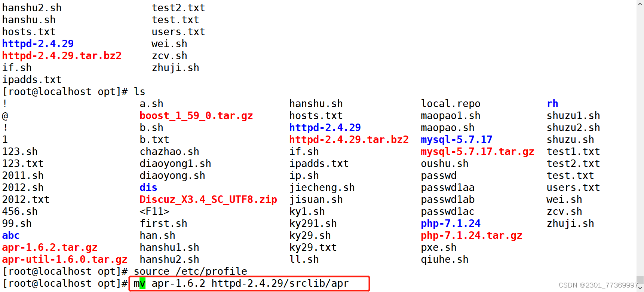Viewport: 644px width, 292px height.
Task: Select the ll.sh script entry
Action: pos(304,259)
